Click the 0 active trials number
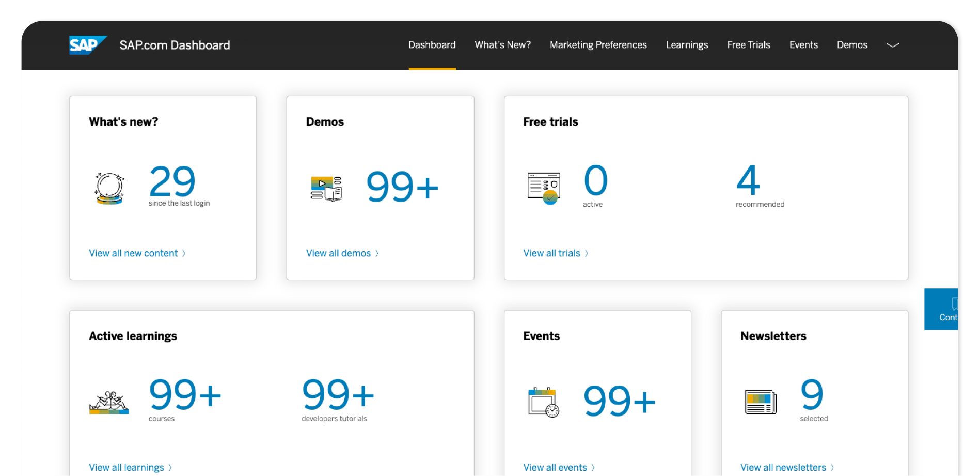Image resolution: width=980 pixels, height=476 pixels. click(x=596, y=180)
